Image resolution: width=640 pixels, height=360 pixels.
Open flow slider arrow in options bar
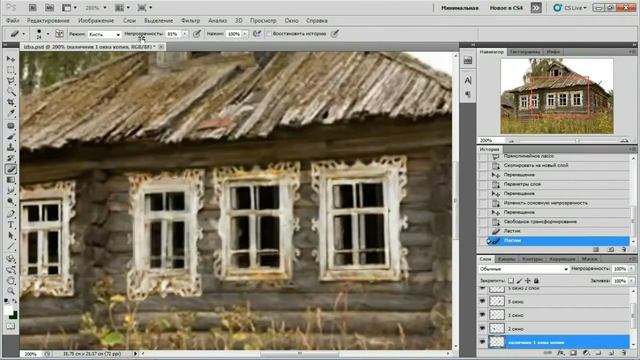[245, 34]
